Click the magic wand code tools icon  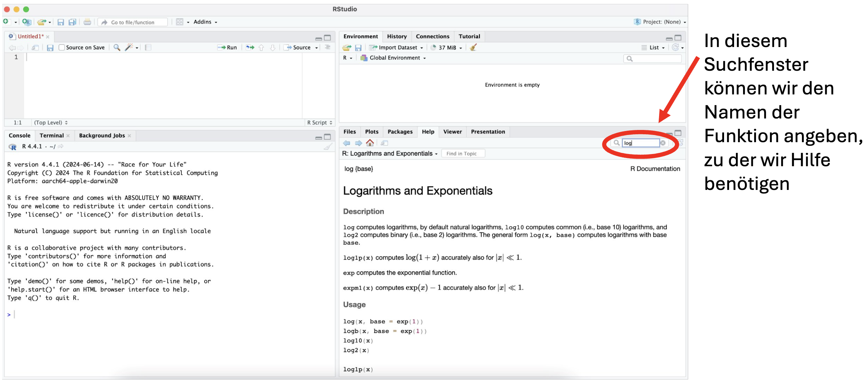coord(129,47)
